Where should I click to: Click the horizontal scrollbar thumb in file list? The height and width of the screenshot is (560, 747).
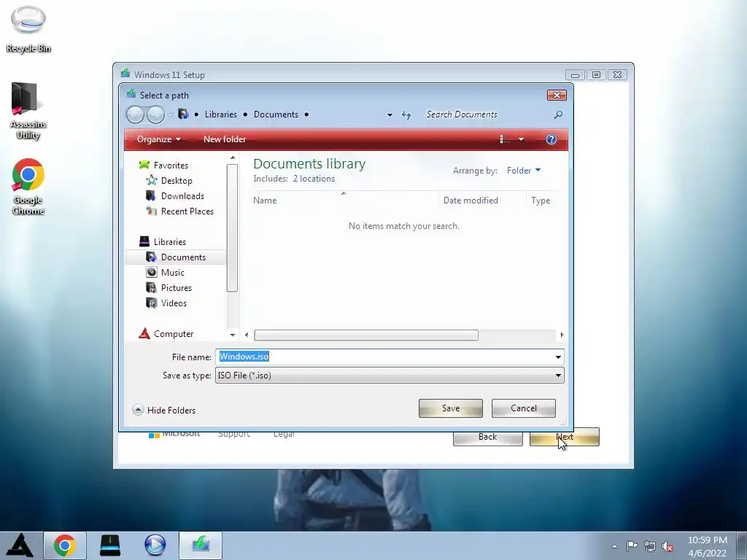click(x=366, y=335)
